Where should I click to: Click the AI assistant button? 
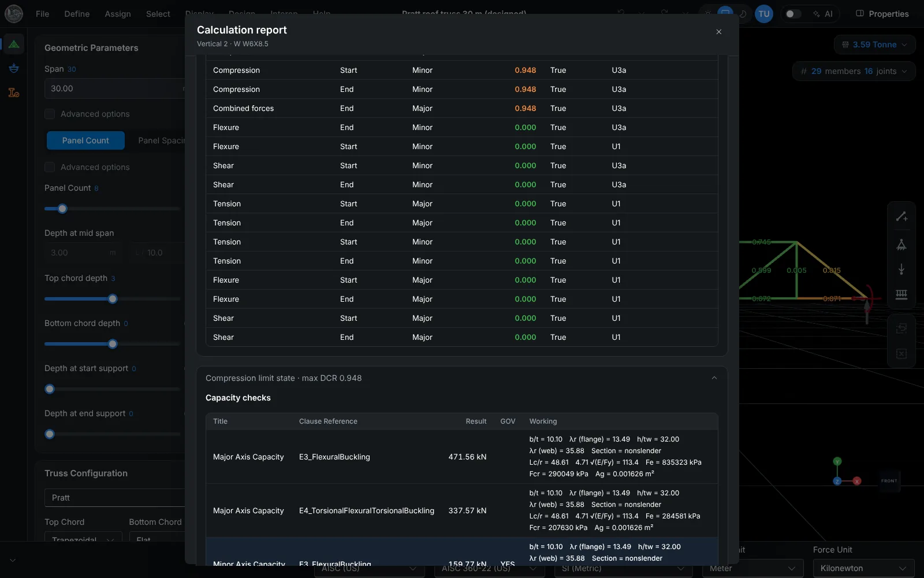click(x=823, y=14)
